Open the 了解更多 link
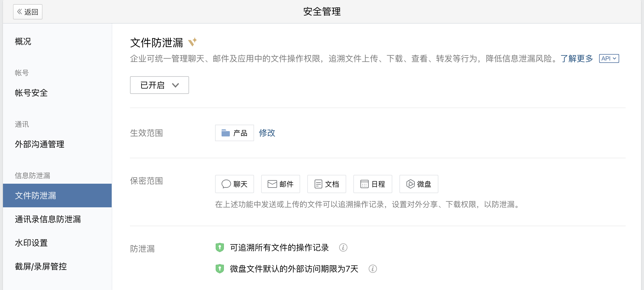This screenshot has height=290, width=644. (x=577, y=58)
